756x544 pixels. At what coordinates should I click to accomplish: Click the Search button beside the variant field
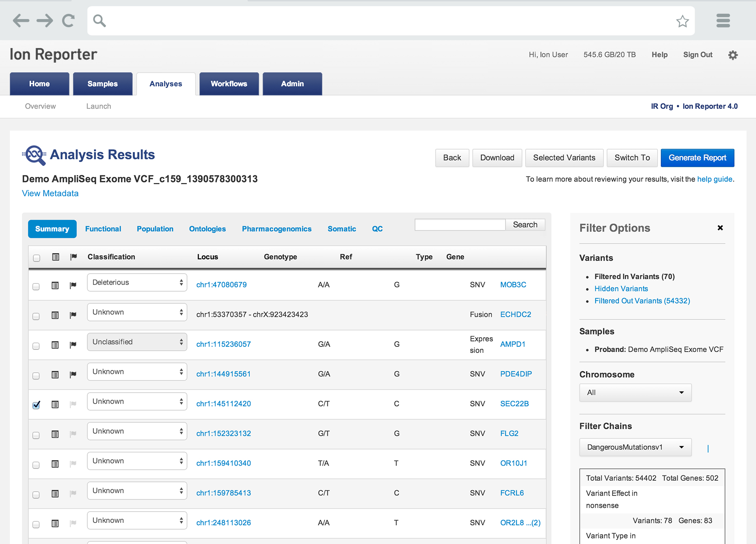[x=525, y=225]
